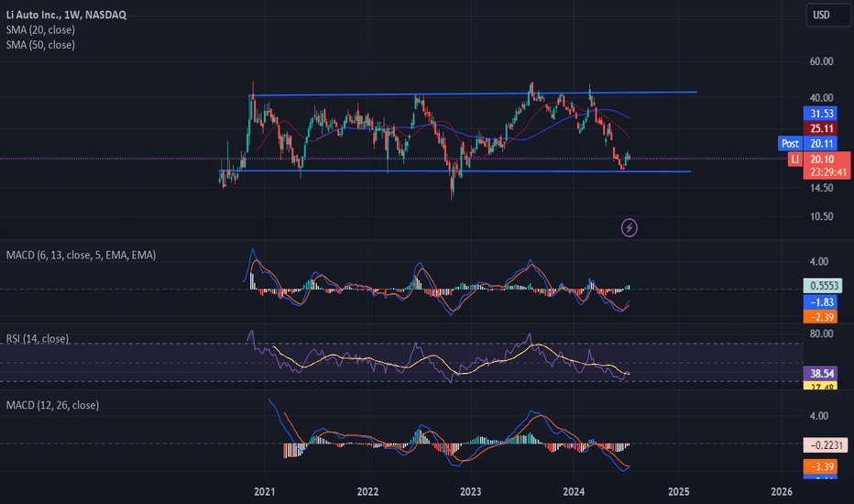This screenshot has height=504, width=854.
Task: Open the USD currency selector
Action: pos(827,15)
